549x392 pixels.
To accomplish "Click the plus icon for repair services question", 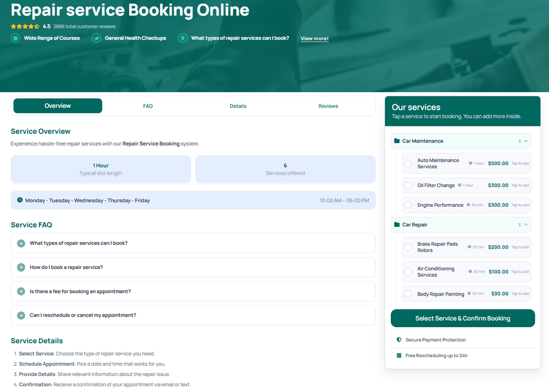I will click(x=21, y=243).
